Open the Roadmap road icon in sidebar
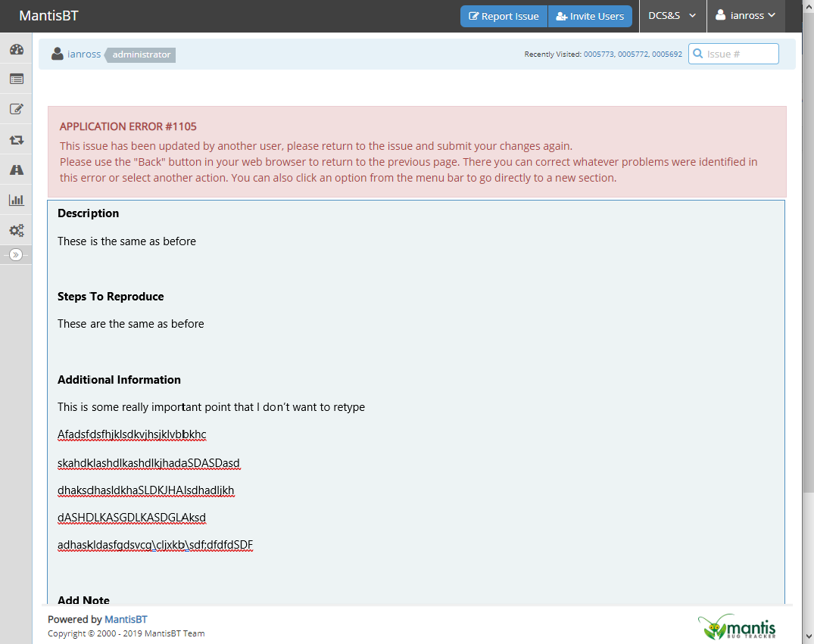This screenshot has width=814, height=644. click(x=16, y=170)
